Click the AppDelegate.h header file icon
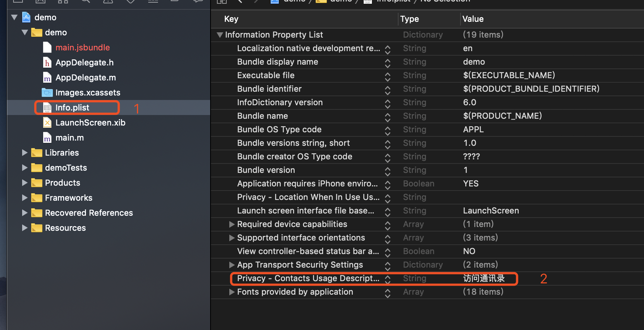This screenshot has width=644, height=330. click(47, 62)
